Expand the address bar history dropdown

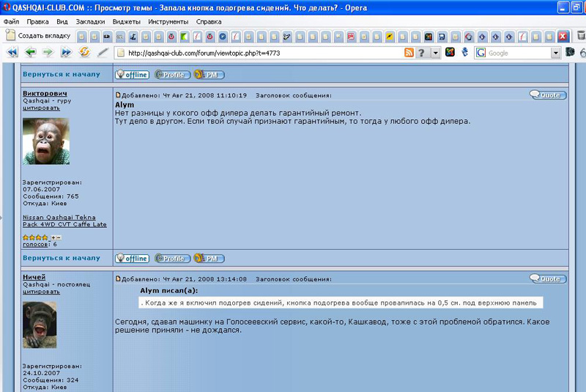tap(436, 53)
